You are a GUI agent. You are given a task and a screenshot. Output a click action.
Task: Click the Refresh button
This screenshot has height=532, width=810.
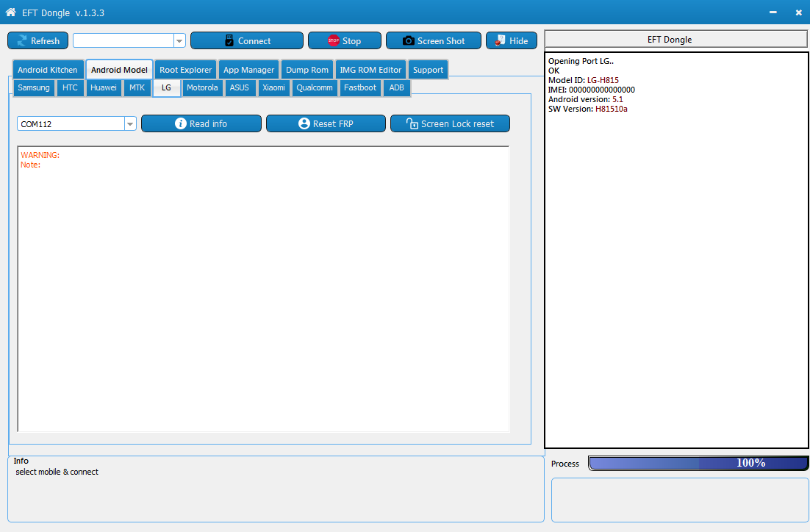tap(37, 41)
